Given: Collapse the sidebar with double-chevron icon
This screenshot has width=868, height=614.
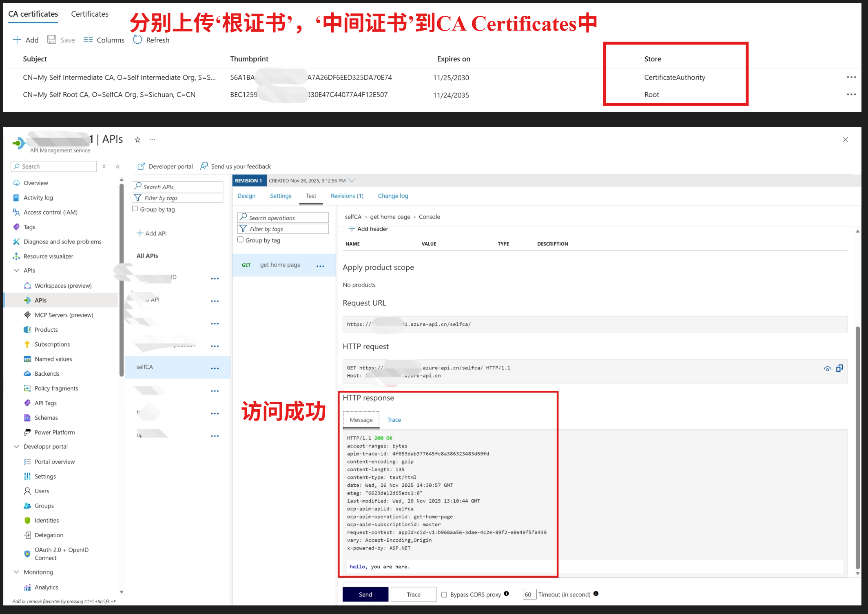Looking at the screenshot, I should click(117, 166).
